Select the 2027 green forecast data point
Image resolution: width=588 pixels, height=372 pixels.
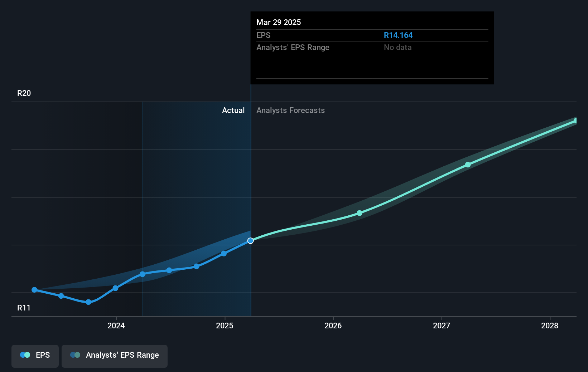point(468,165)
